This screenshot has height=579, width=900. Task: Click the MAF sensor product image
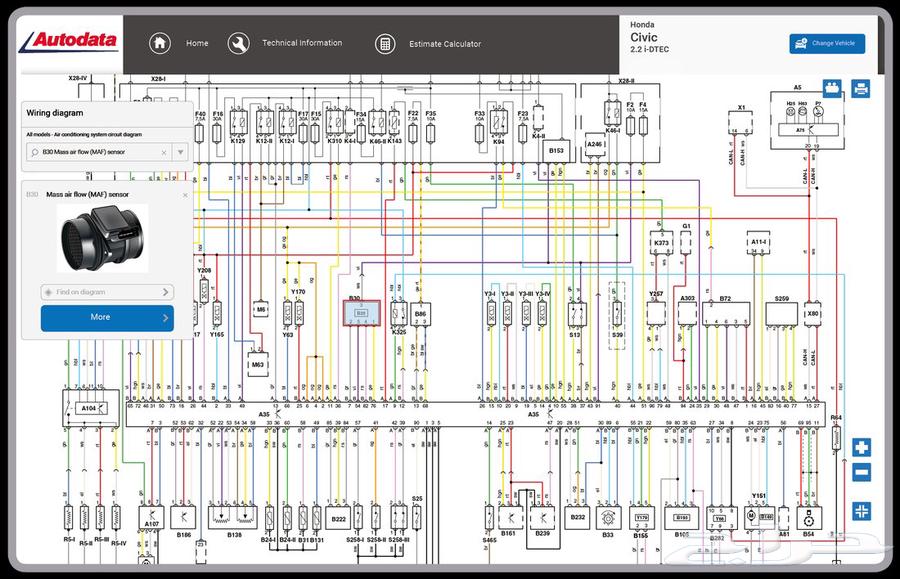click(x=102, y=239)
